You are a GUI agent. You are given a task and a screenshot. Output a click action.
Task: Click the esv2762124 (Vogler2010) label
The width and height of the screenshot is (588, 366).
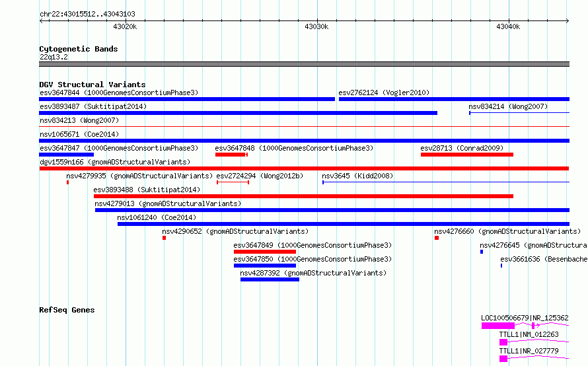tap(384, 92)
